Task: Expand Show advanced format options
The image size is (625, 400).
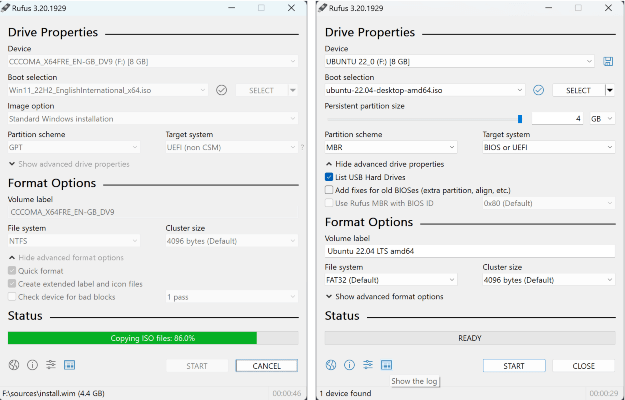Action: coord(389,297)
